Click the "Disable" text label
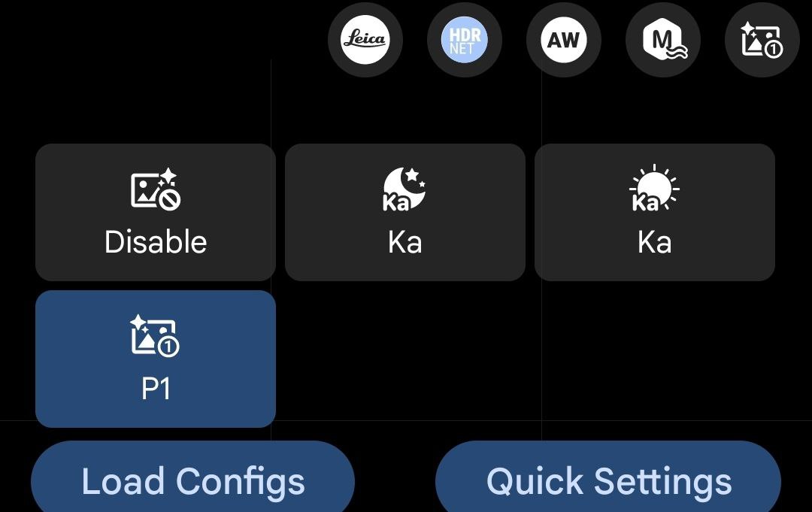This screenshot has width=812, height=512. coord(156,242)
